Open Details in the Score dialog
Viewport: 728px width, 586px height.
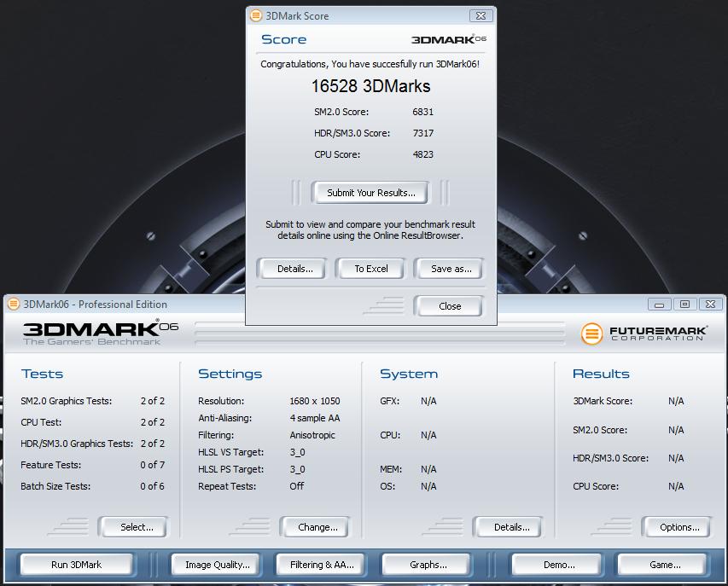[295, 269]
